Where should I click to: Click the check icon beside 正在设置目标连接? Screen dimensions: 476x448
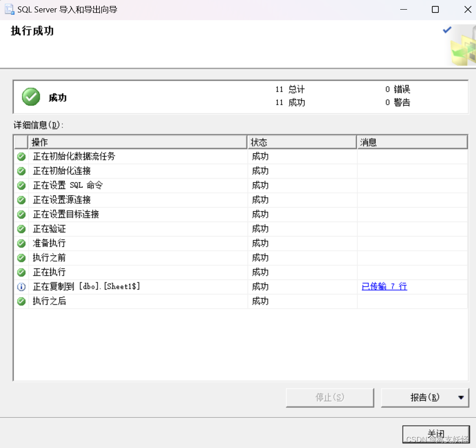tap(21, 214)
